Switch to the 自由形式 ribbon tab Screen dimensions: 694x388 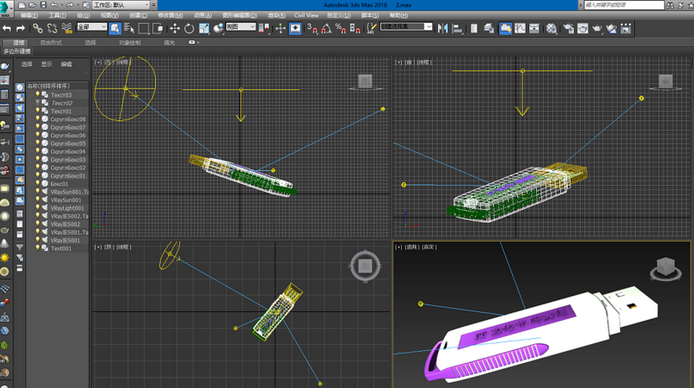coord(51,43)
